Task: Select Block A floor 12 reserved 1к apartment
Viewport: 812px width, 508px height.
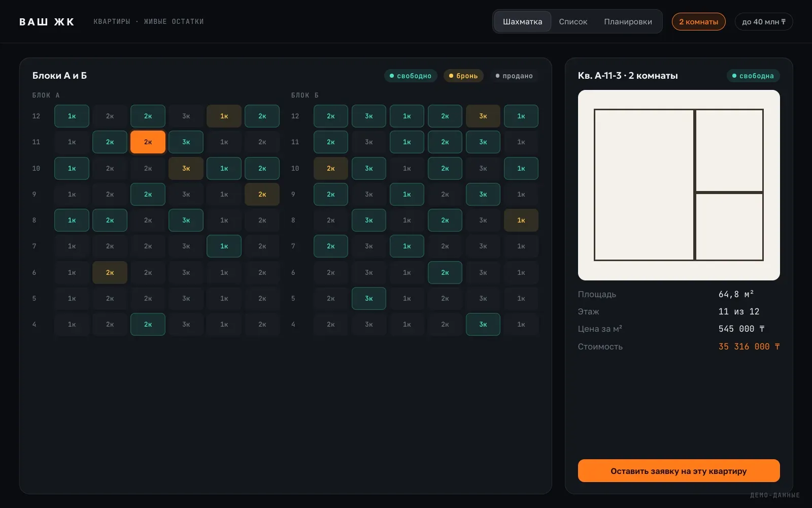Action: coord(224,116)
